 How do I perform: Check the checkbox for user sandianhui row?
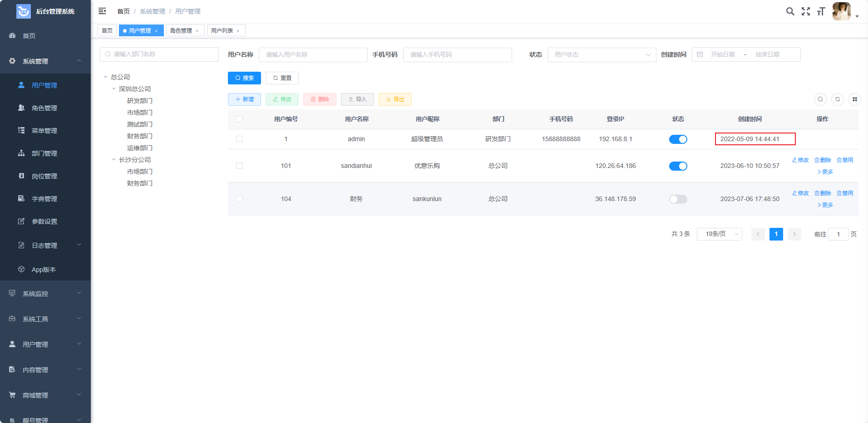[239, 166]
